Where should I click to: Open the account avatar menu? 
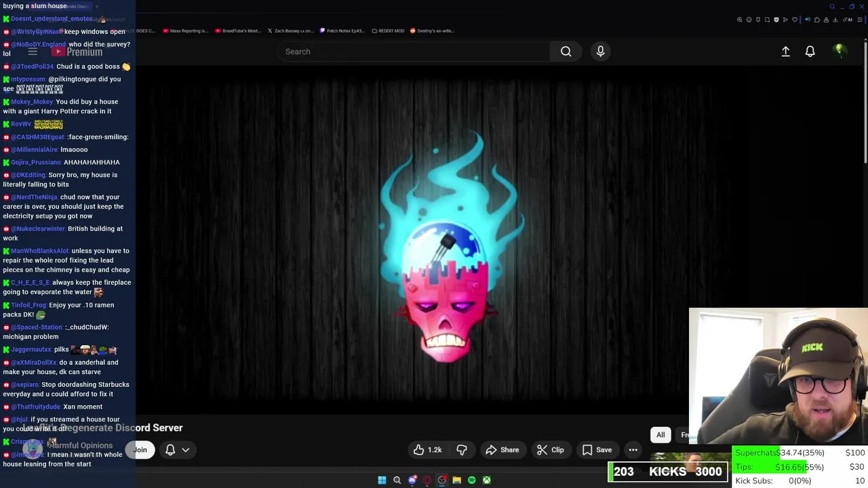(840, 51)
